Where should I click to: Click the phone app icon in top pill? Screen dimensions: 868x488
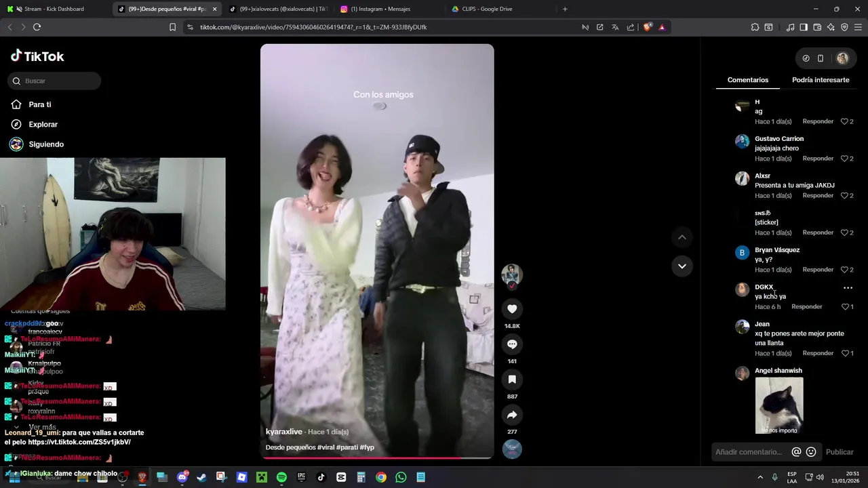pos(820,58)
